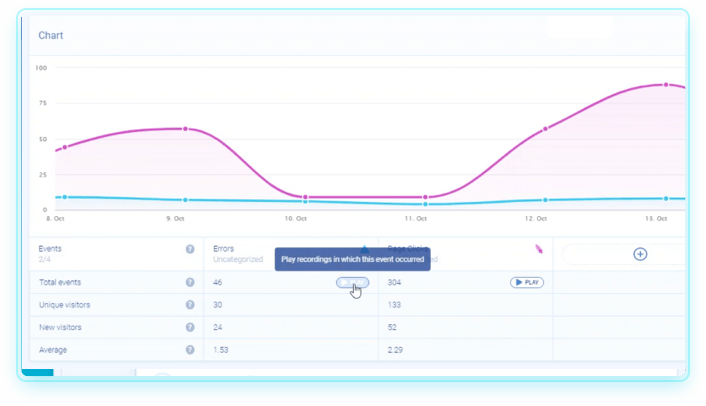Viewport: 706px width, 406px height.
Task: Select blue data point on 9. Oct
Action: coord(186,200)
